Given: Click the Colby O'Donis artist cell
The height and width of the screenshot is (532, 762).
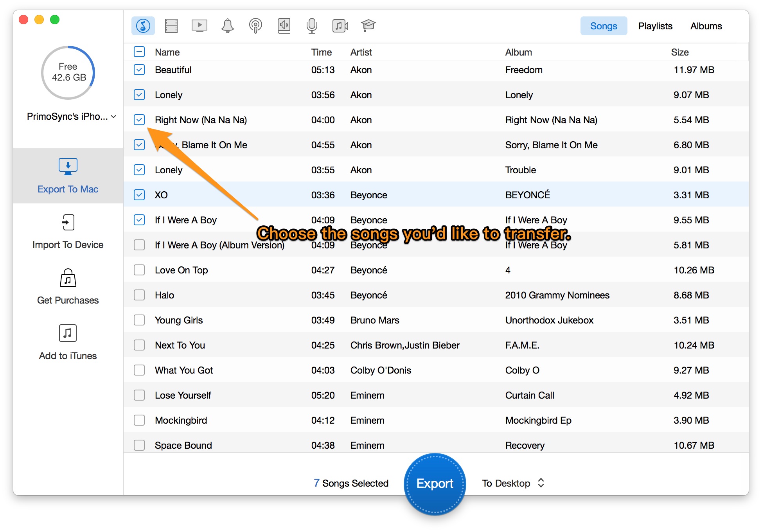Looking at the screenshot, I should point(381,370).
